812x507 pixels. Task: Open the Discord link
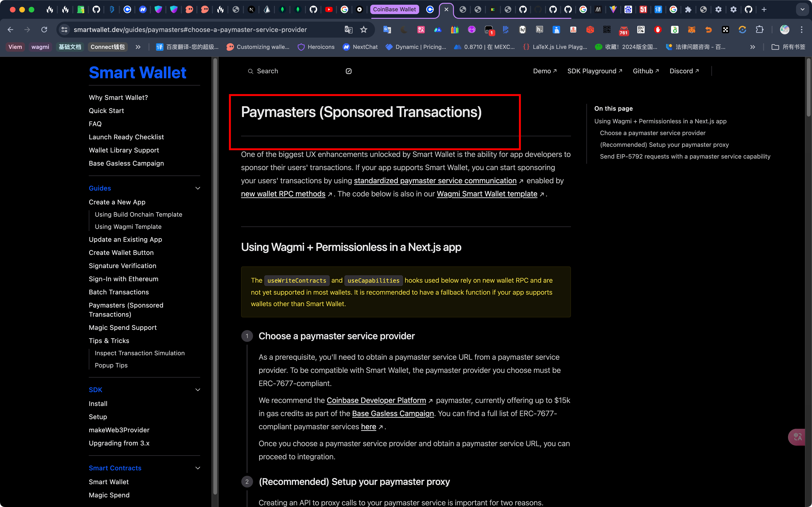(x=684, y=71)
